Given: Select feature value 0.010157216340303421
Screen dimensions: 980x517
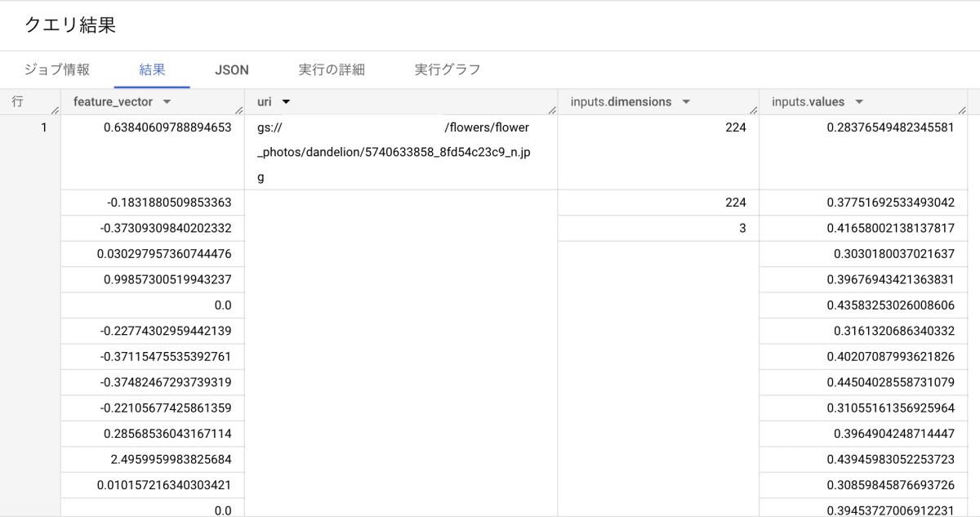Looking at the screenshot, I should [153, 485].
